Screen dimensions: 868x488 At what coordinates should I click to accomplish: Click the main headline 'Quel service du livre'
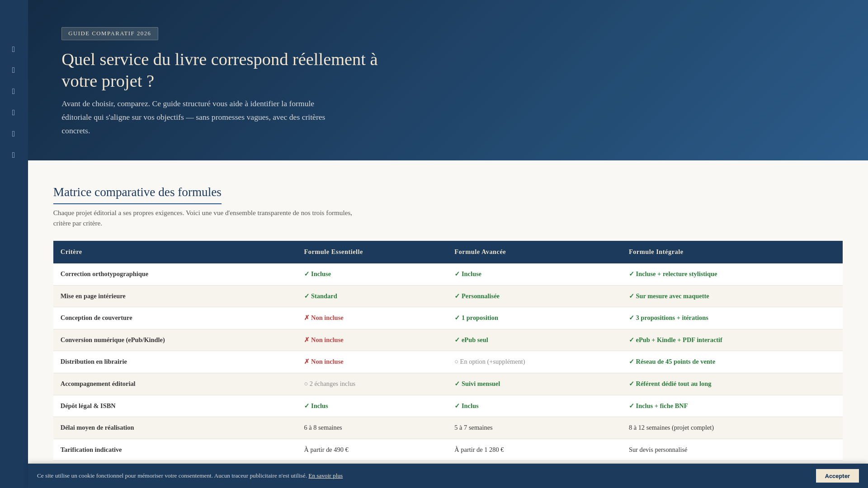click(220, 70)
